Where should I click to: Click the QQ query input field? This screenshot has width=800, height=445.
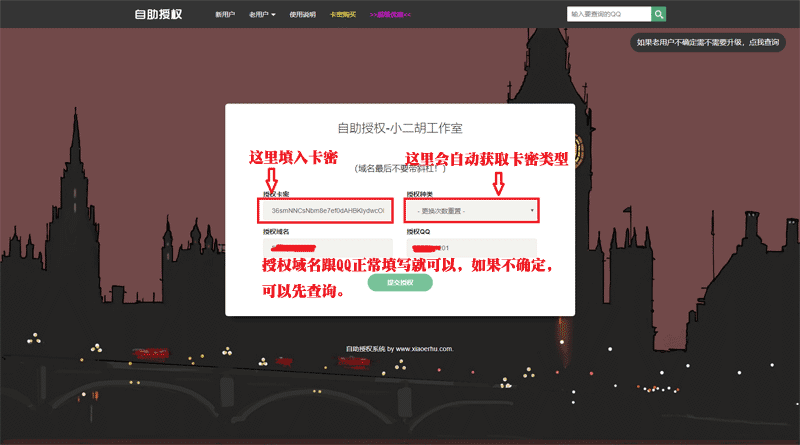pos(609,14)
